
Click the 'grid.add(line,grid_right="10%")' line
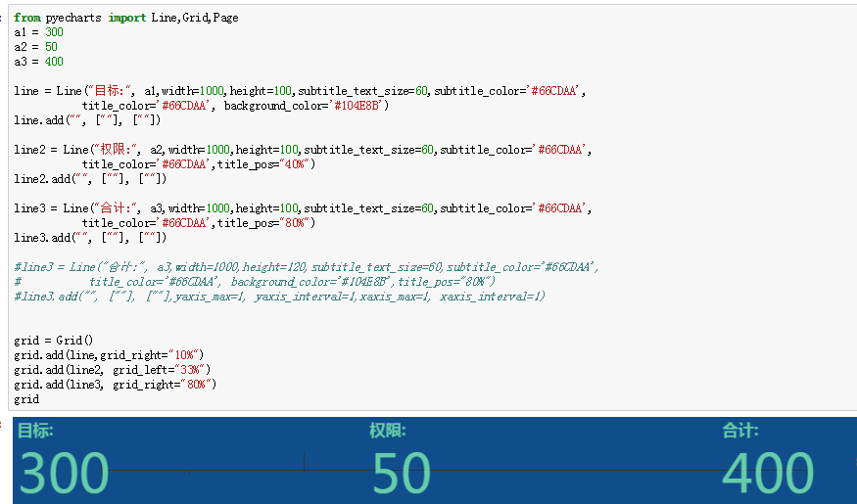click(x=109, y=355)
